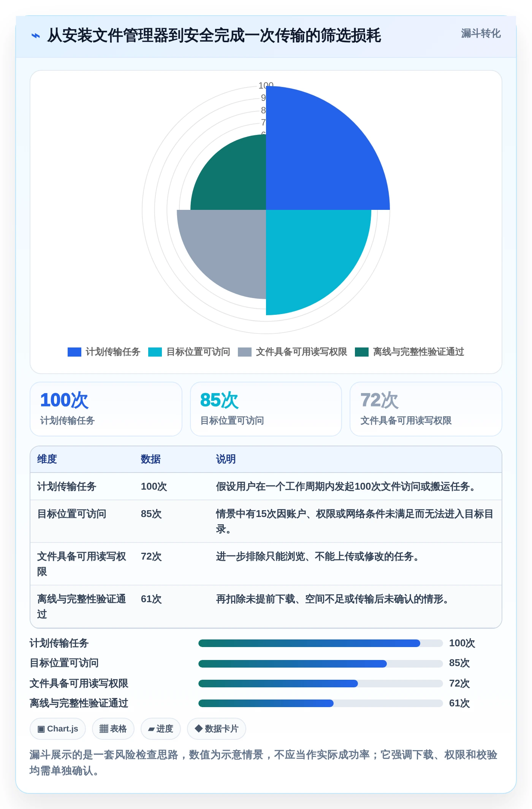The image size is (532, 809).
Task: Click the 数据 column header
Action: coord(150,459)
